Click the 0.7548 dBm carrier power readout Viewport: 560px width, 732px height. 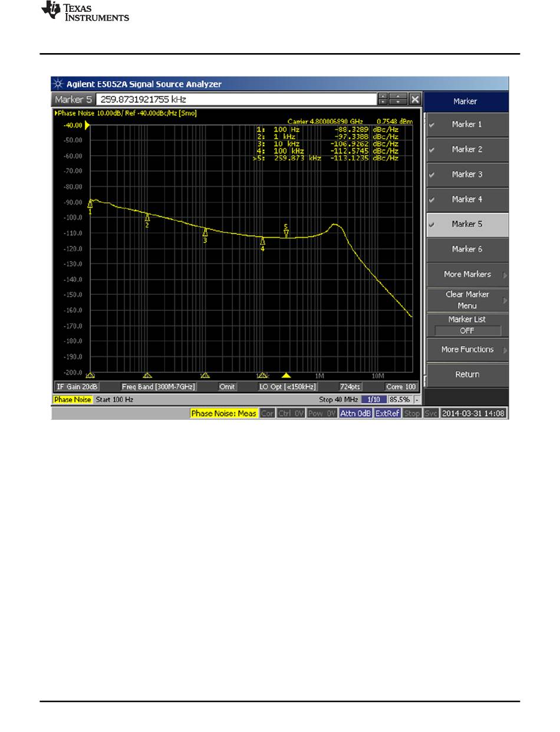(x=394, y=120)
